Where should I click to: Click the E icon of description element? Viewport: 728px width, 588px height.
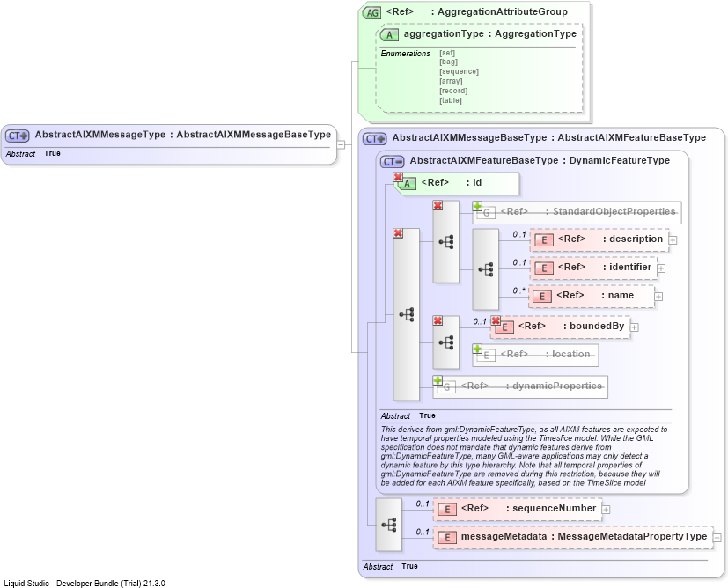point(544,240)
